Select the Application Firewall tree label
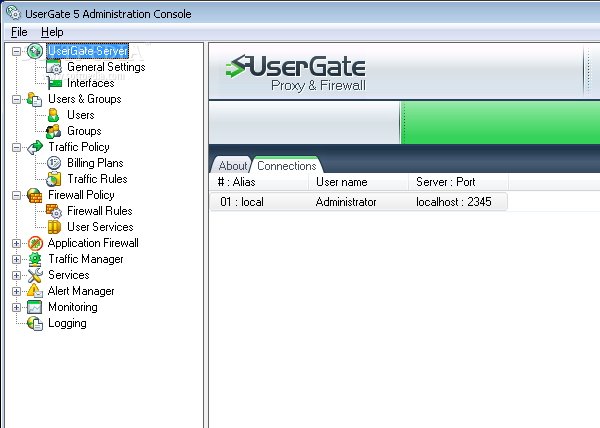 (x=93, y=243)
